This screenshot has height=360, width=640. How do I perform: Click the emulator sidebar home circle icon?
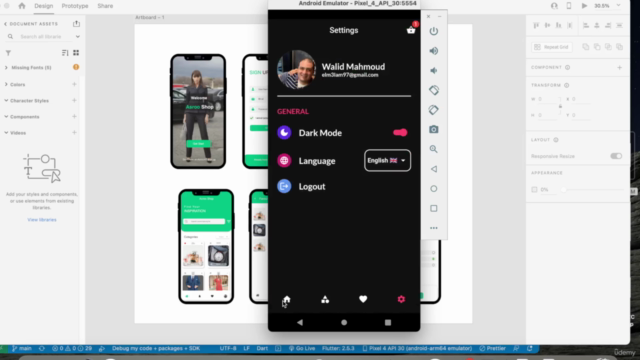(x=433, y=189)
